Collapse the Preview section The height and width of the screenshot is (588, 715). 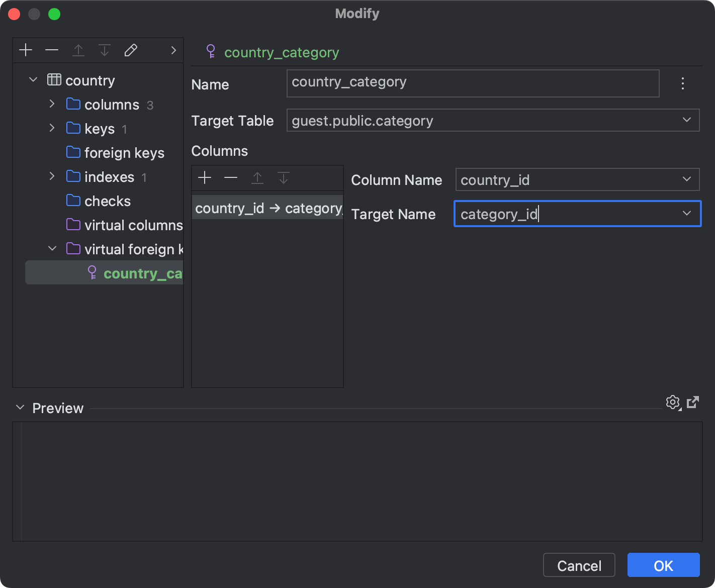[x=20, y=408]
